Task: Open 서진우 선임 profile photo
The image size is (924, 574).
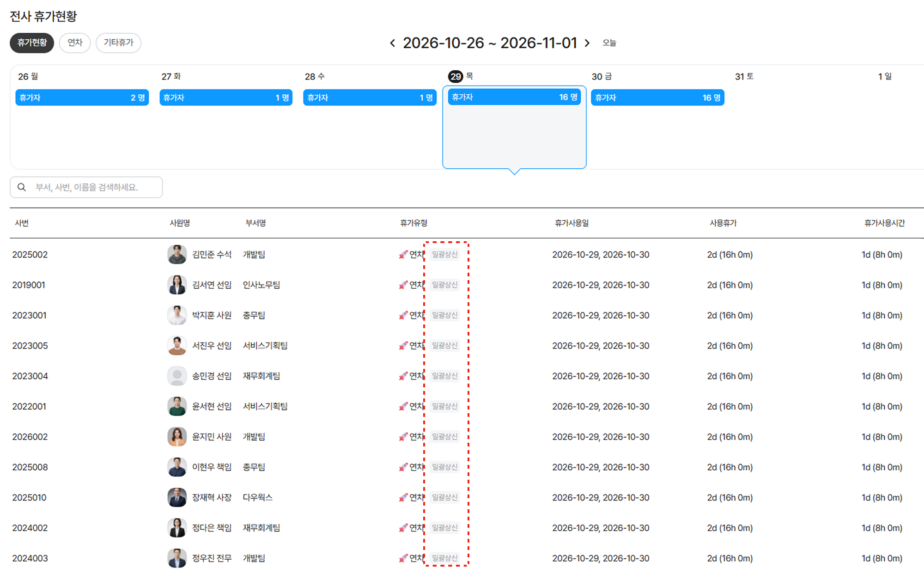Action: [177, 346]
